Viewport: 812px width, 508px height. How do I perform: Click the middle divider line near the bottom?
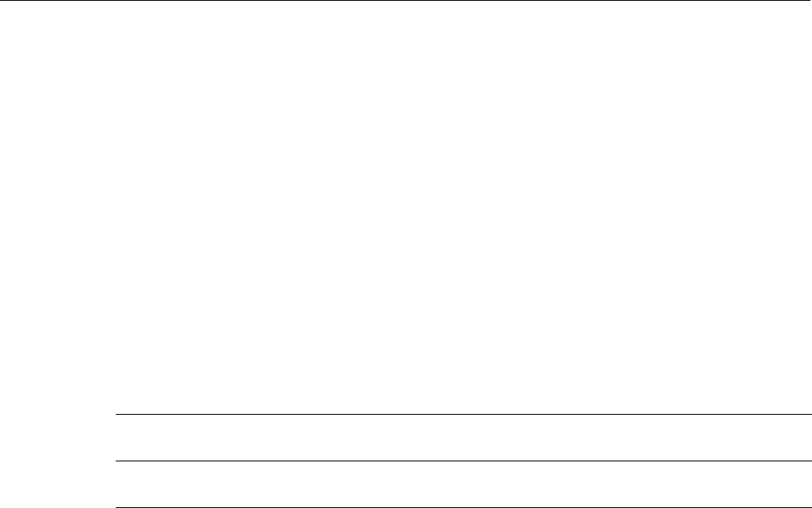(x=463, y=461)
